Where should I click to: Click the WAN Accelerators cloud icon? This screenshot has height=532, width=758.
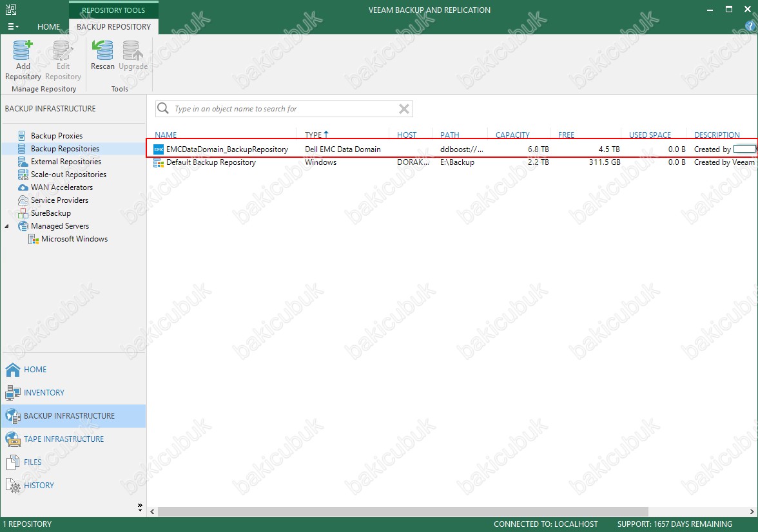[23, 187]
